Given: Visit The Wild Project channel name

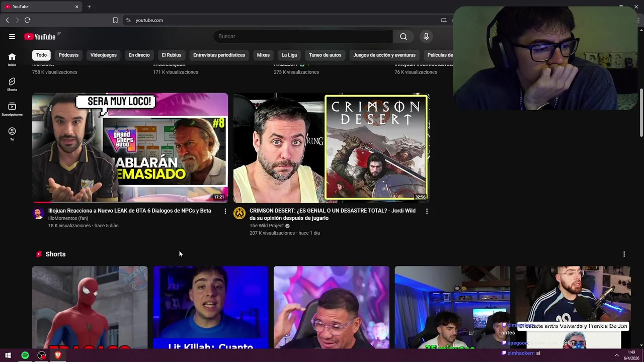Looking at the screenshot, I should [x=267, y=226].
